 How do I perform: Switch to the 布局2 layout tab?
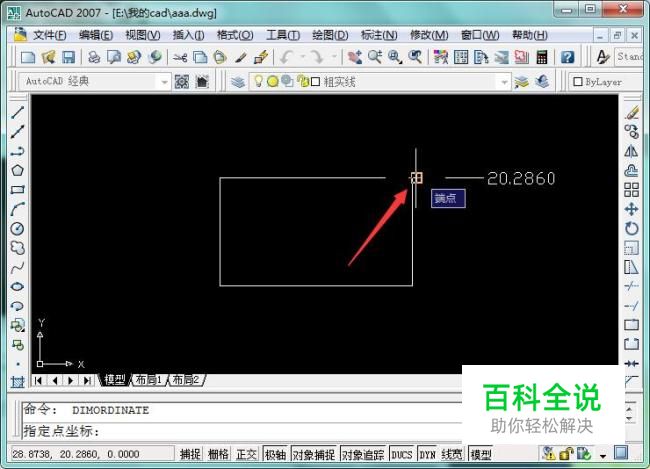click(x=185, y=379)
